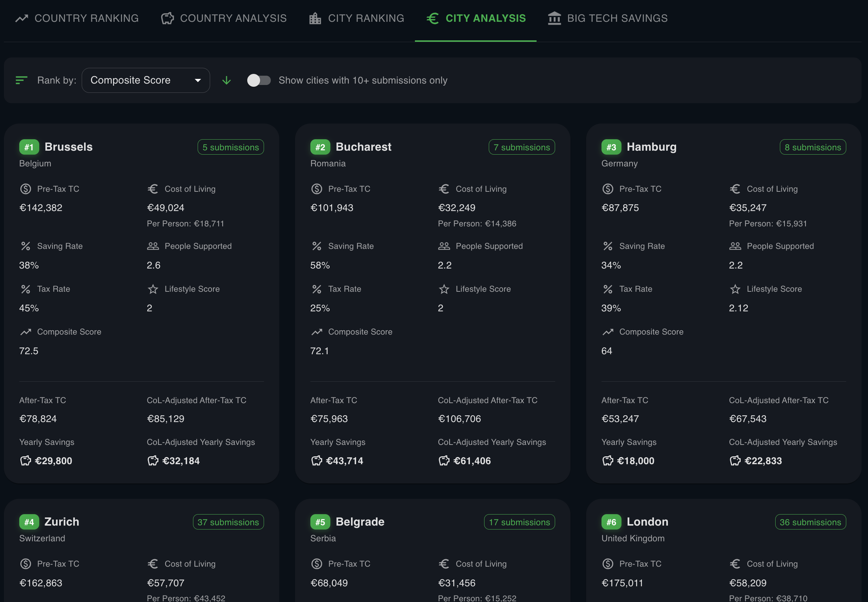Click the Zurich 37 submissions badge
This screenshot has height=602, width=868.
pos(228,522)
